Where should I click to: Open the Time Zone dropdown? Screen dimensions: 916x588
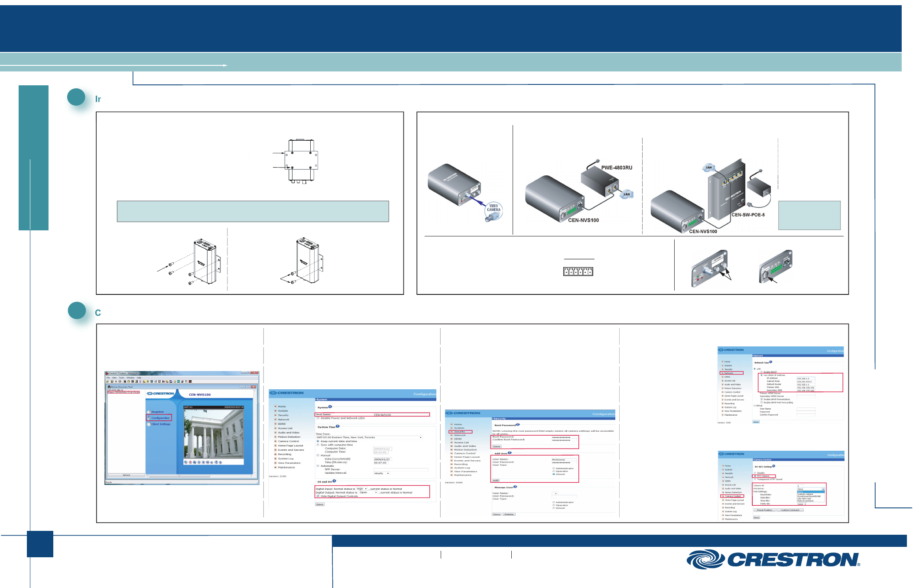(369, 437)
